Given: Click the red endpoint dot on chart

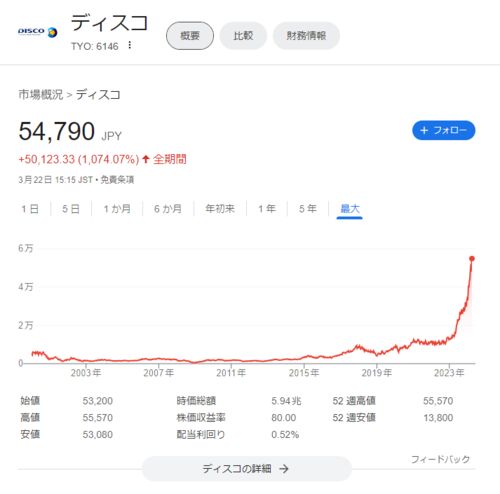Looking at the screenshot, I should coord(472,259).
